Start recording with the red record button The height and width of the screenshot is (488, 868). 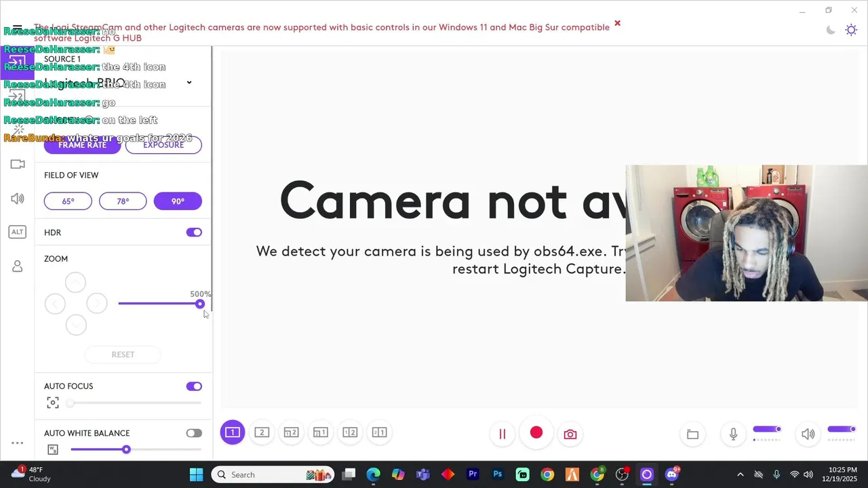(x=536, y=432)
